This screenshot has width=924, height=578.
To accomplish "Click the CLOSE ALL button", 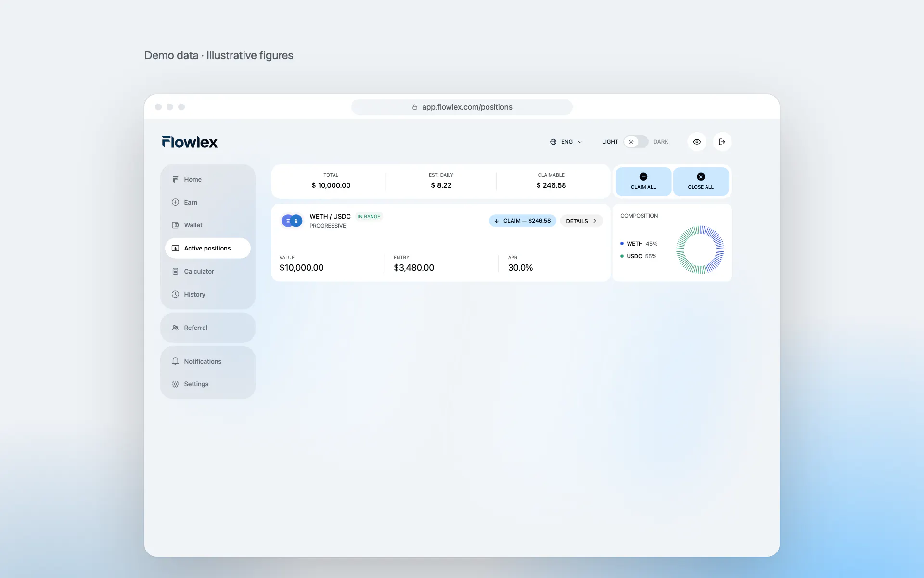I will point(701,181).
